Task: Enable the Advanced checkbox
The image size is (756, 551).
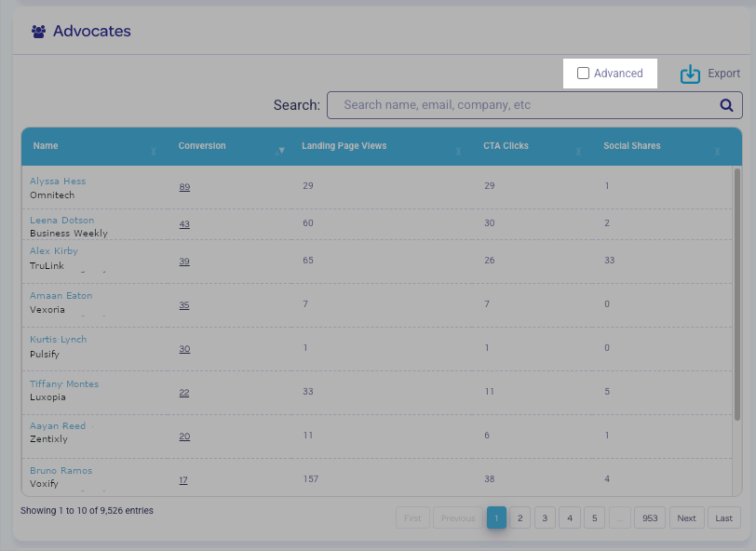Action: (583, 74)
